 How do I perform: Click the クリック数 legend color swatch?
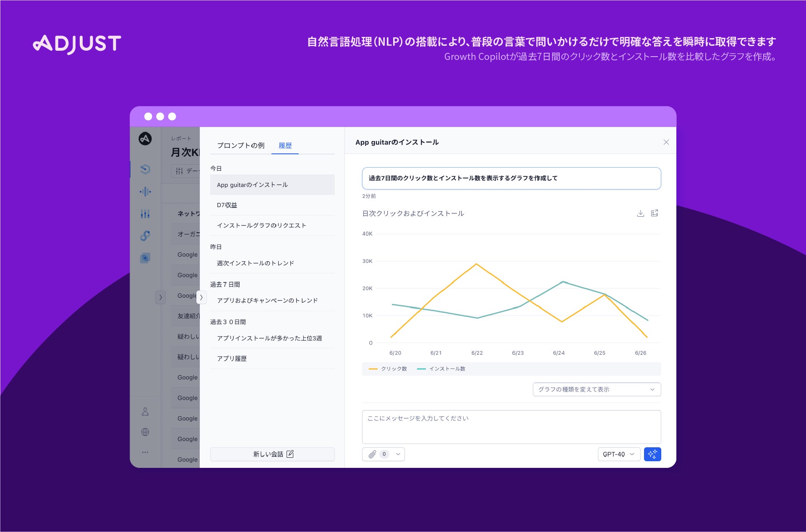click(x=373, y=369)
